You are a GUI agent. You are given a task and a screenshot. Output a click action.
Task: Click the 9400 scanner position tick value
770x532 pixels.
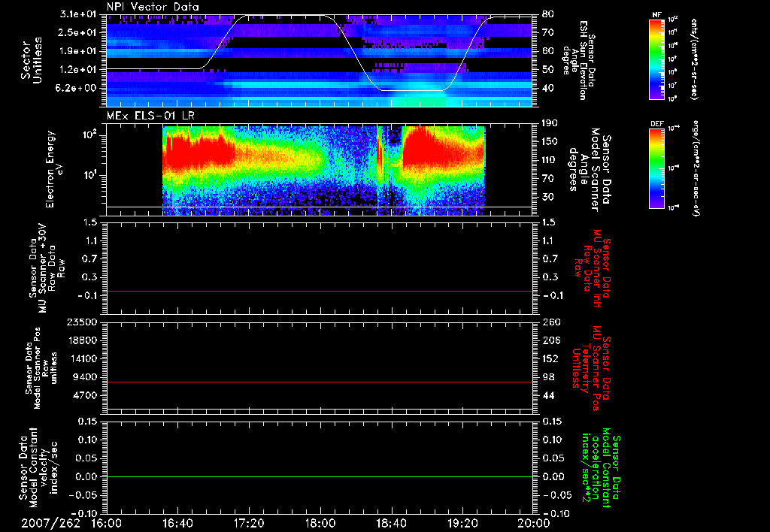tap(84, 377)
